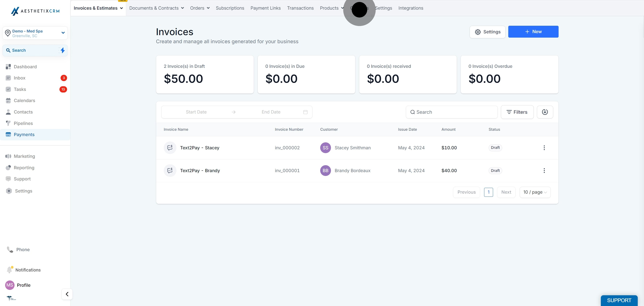Open the 10 / page size dropdown
644x306 pixels.
point(535,192)
